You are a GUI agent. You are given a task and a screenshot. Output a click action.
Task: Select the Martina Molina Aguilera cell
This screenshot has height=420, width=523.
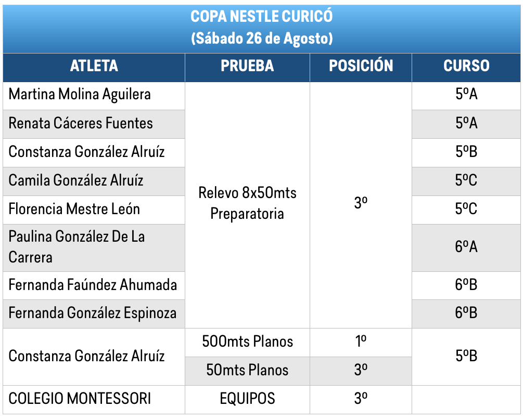(x=94, y=96)
